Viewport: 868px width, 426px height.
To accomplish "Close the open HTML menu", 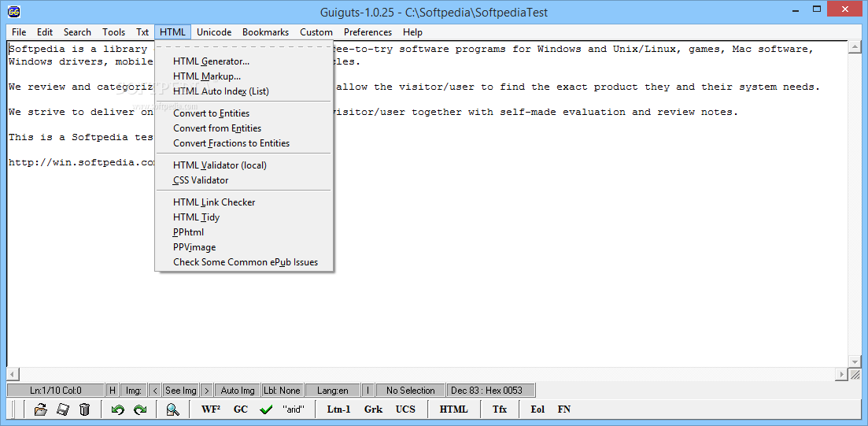I will pyautogui.click(x=172, y=32).
